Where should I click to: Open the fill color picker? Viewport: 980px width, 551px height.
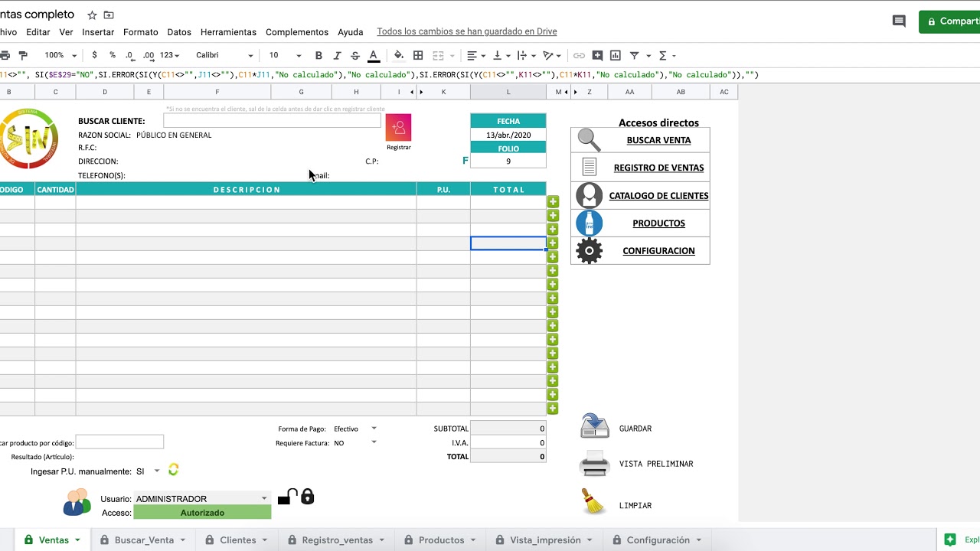[x=399, y=55]
